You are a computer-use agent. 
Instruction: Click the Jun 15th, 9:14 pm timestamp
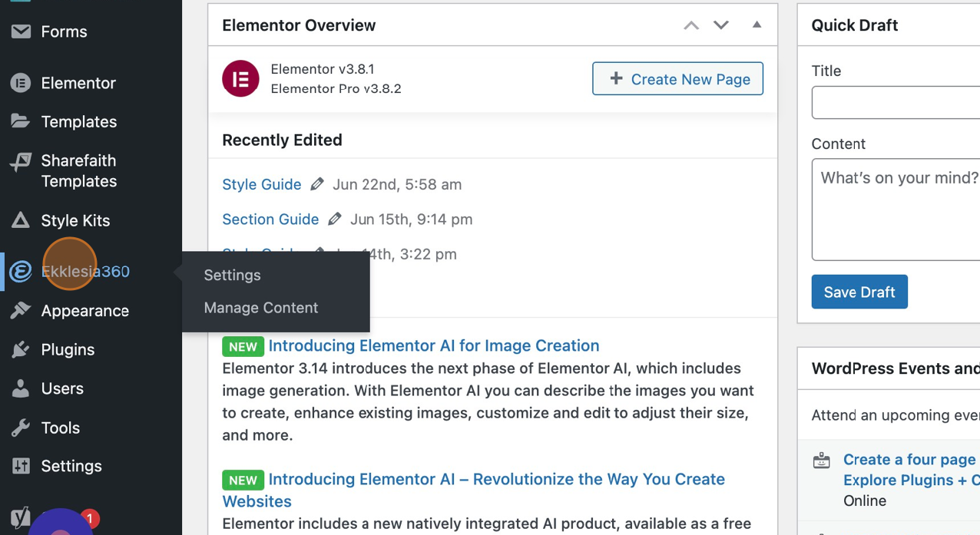411,219
